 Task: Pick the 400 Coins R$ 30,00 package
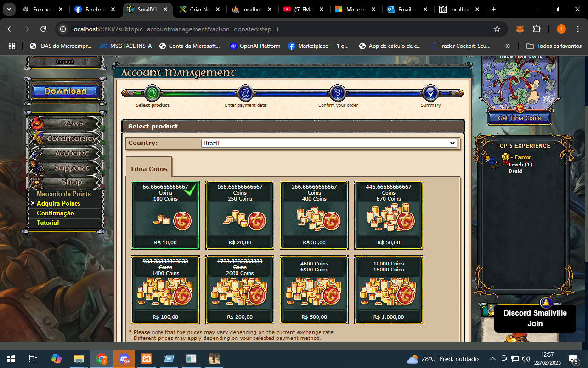(x=314, y=215)
